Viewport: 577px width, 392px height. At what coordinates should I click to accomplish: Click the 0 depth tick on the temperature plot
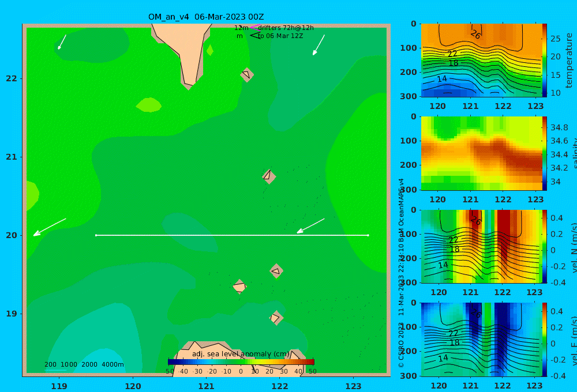(414, 24)
